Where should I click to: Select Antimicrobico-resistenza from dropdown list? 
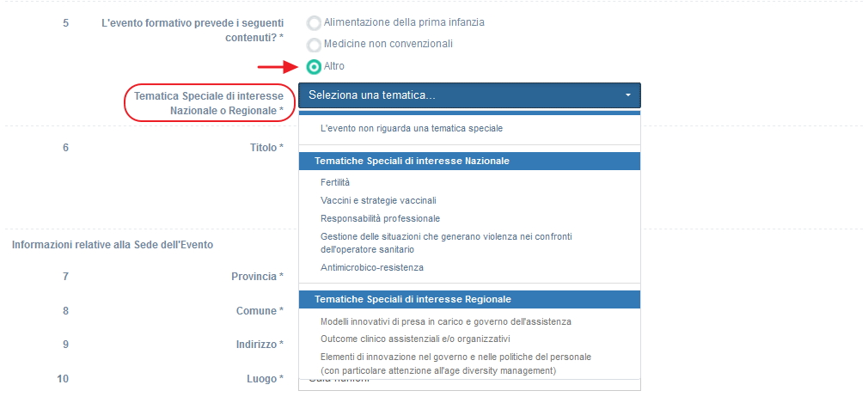(372, 267)
